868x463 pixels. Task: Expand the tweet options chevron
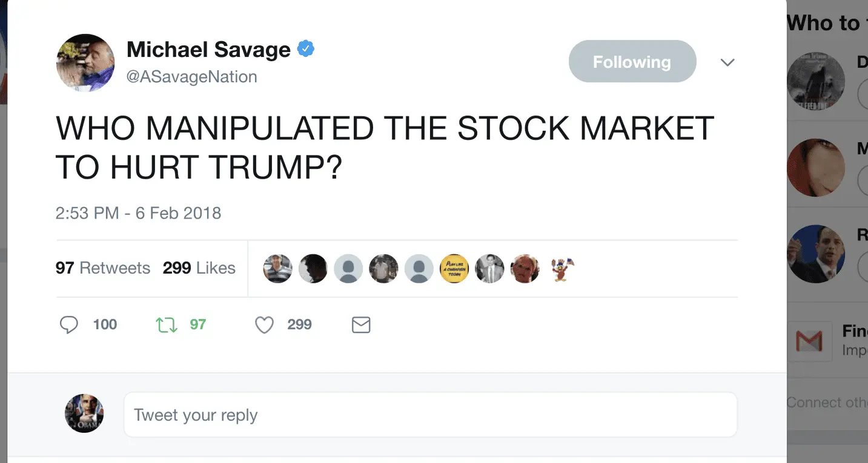727,62
